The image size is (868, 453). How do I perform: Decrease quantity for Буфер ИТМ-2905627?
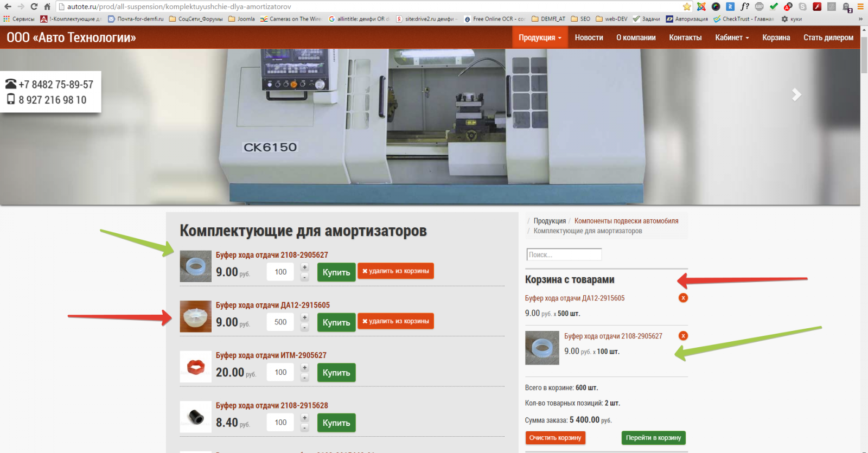pos(305,378)
